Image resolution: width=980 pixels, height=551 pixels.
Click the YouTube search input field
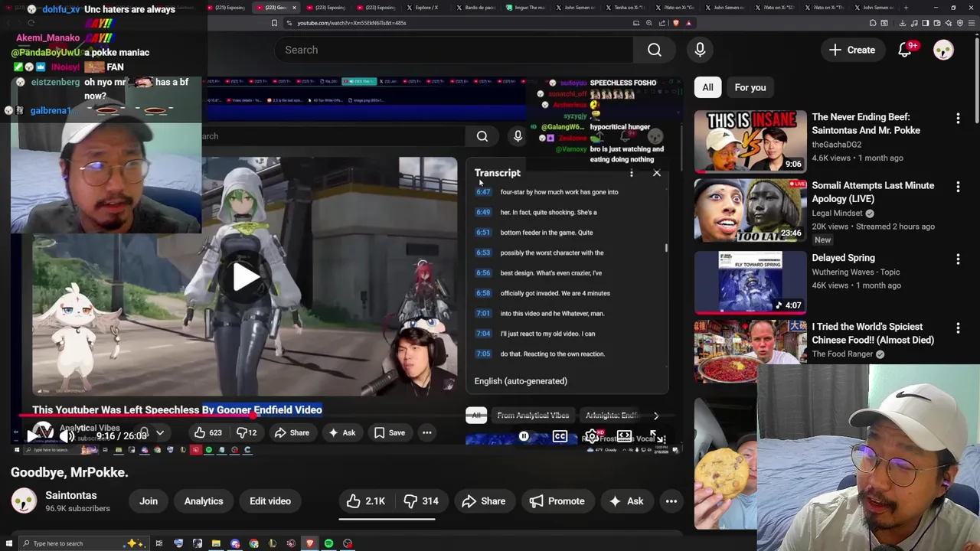pos(454,50)
